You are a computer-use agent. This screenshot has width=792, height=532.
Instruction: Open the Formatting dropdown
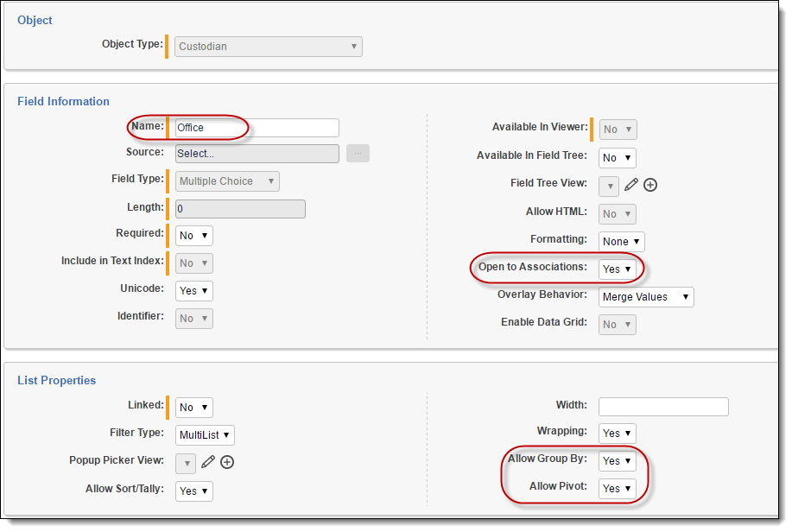(x=621, y=241)
